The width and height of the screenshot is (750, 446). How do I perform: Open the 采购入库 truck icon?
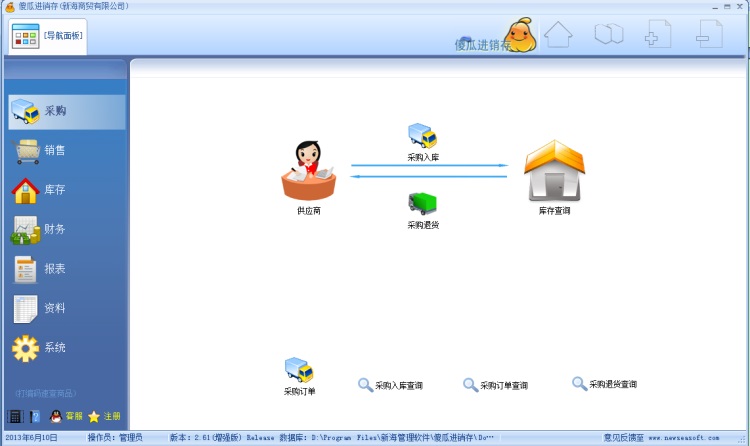click(x=422, y=137)
